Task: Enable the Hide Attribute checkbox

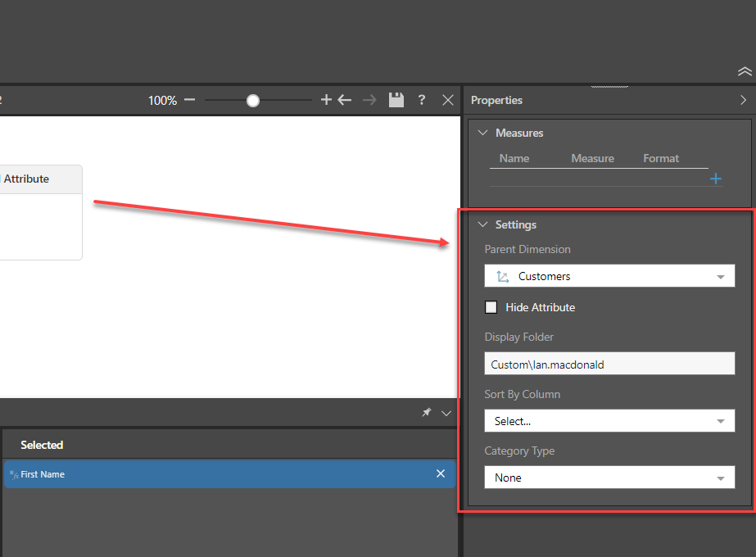Action: (x=491, y=307)
